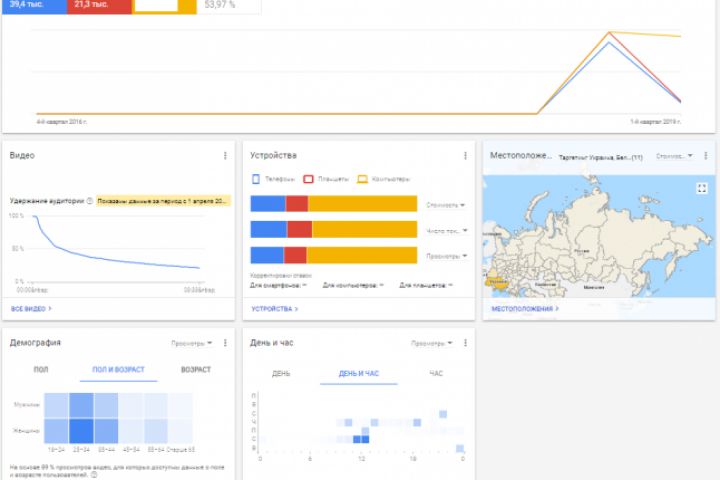Click the Видео card title

coord(22,156)
